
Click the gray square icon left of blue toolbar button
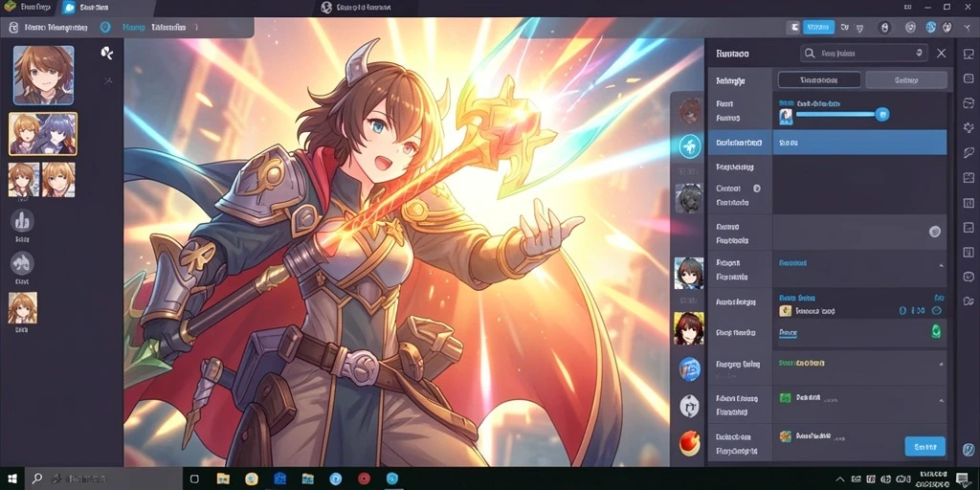(x=793, y=28)
